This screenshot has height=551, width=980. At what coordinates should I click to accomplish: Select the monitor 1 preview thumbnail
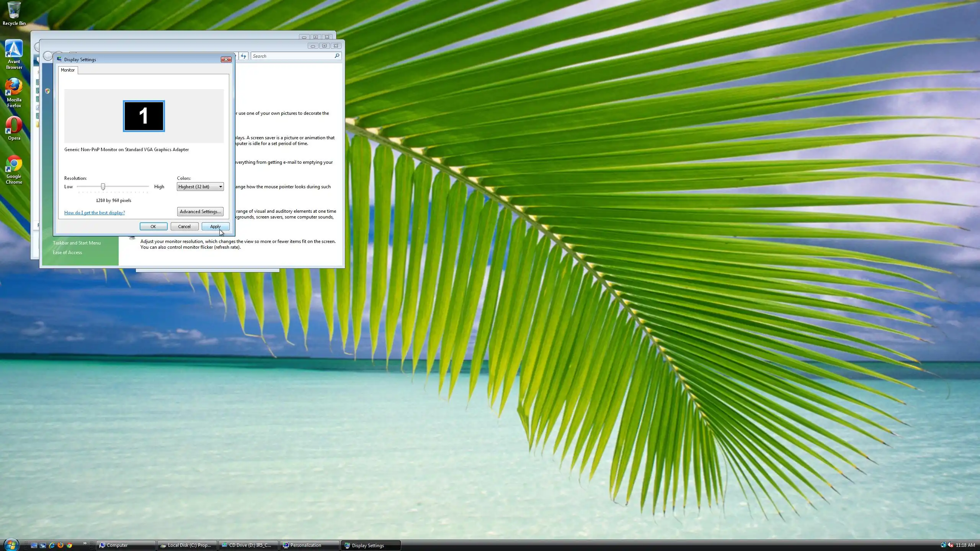(144, 116)
